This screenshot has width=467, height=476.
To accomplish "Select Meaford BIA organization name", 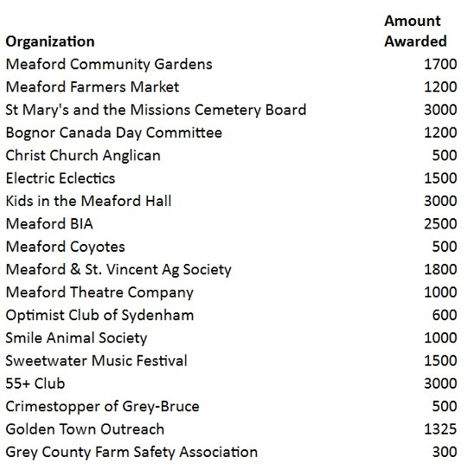I will [x=49, y=224].
